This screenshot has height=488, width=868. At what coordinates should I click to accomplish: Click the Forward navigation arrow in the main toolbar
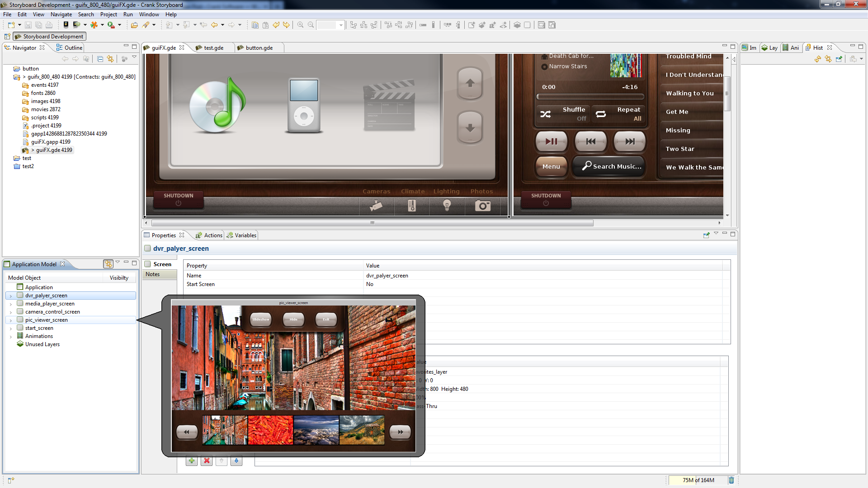pos(231,25)
